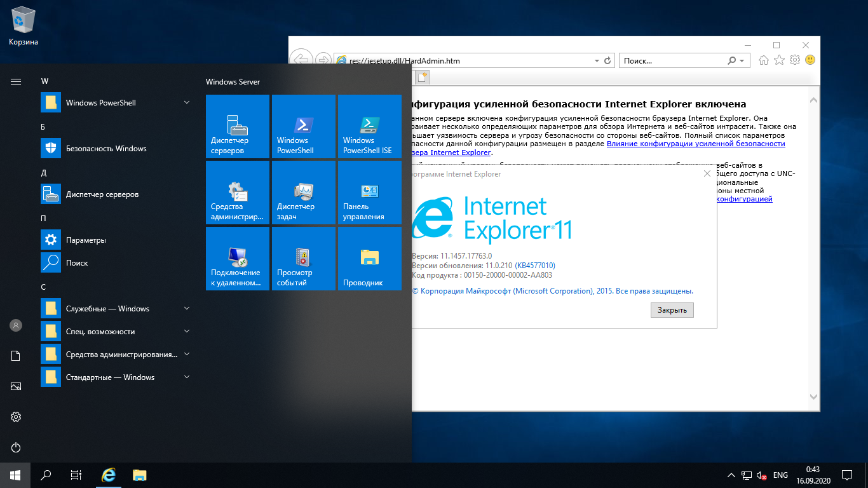
Task: Open Диспетчер серверов in the app list
Action: click(116, 194)
